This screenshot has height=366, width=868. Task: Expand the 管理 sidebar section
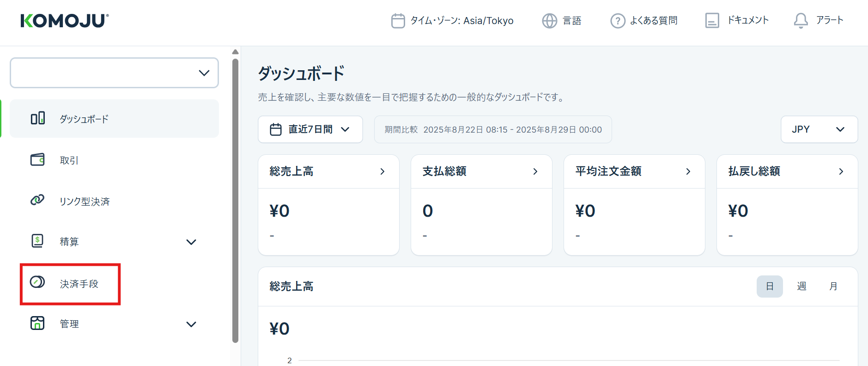191,324
